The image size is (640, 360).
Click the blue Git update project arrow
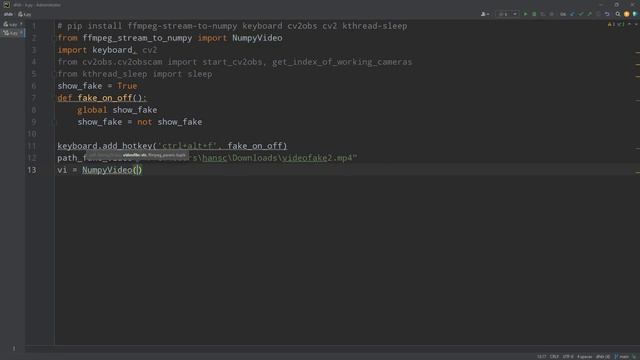tap(572, 14)
